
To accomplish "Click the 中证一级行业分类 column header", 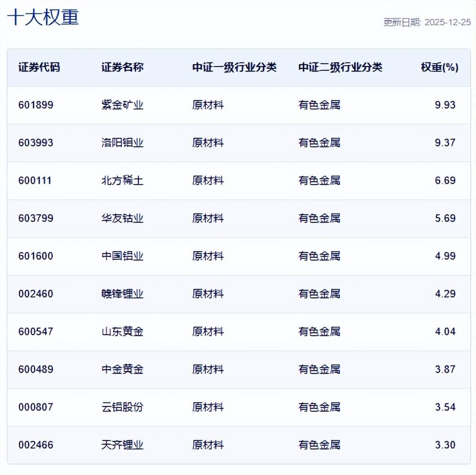I will [x=234, y=67].
